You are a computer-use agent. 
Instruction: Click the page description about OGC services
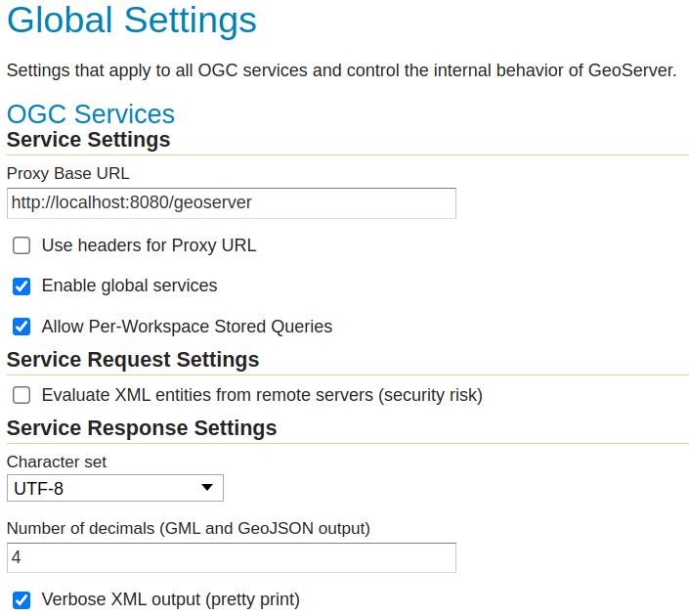click(341, 71)
